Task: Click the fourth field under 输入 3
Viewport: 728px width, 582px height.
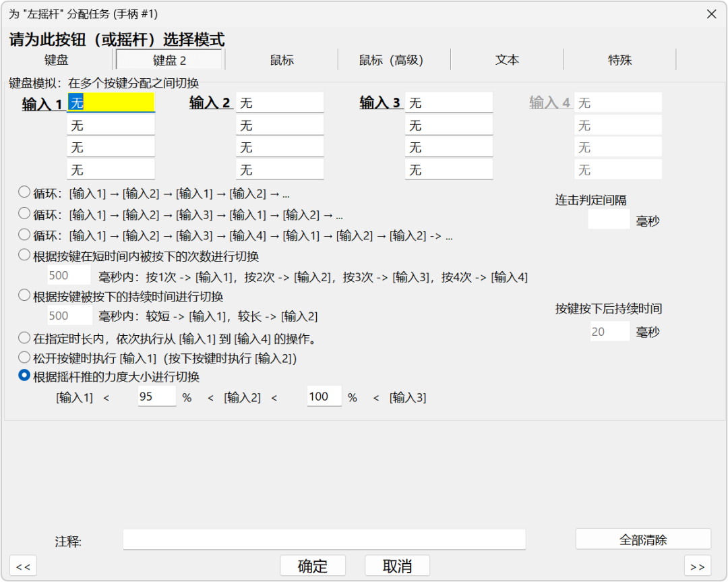Action: (x=449, y=170)
